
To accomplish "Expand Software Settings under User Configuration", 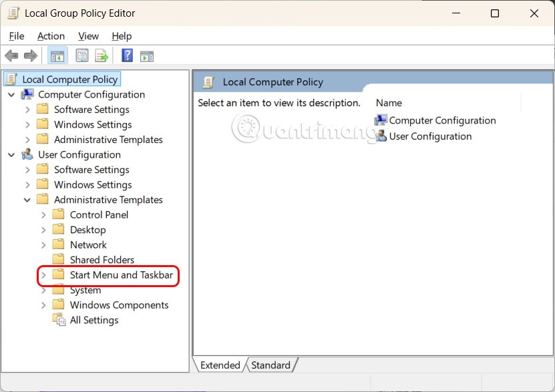I will click(x=27, y=170).
